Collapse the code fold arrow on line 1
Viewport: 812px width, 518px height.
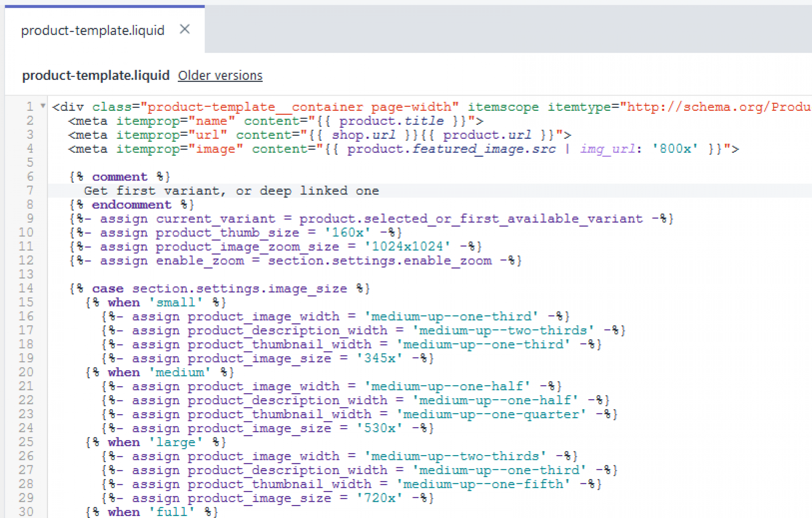(43, 106)
